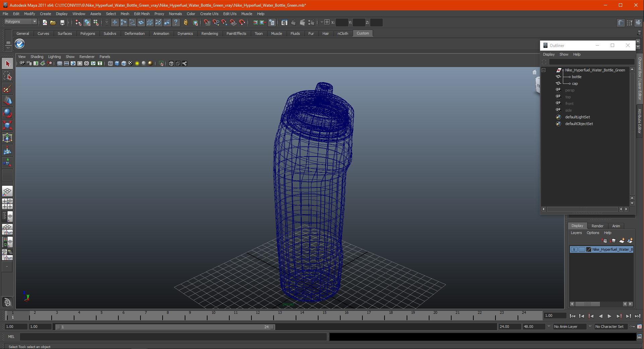Open the Edit Mesh menu
Image resolution: width=644 pixels, height=349 pixels.
[141, 14]
